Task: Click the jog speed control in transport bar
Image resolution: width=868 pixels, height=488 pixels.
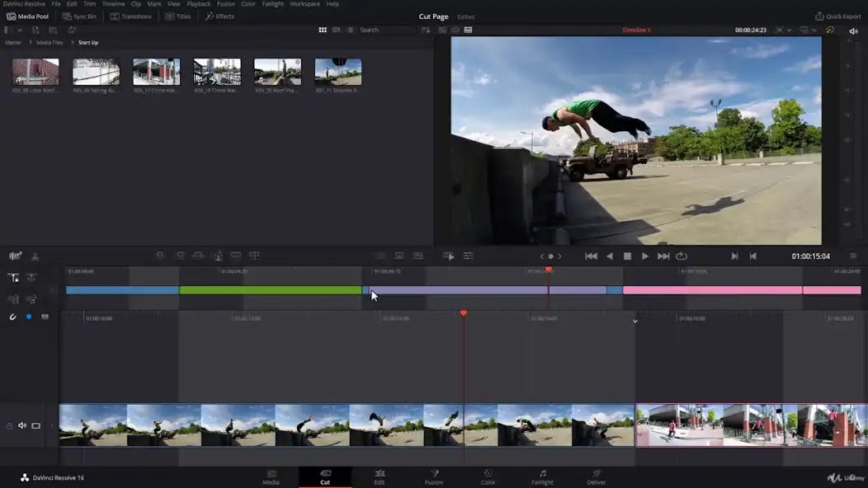Action: [x=551, y=256]
